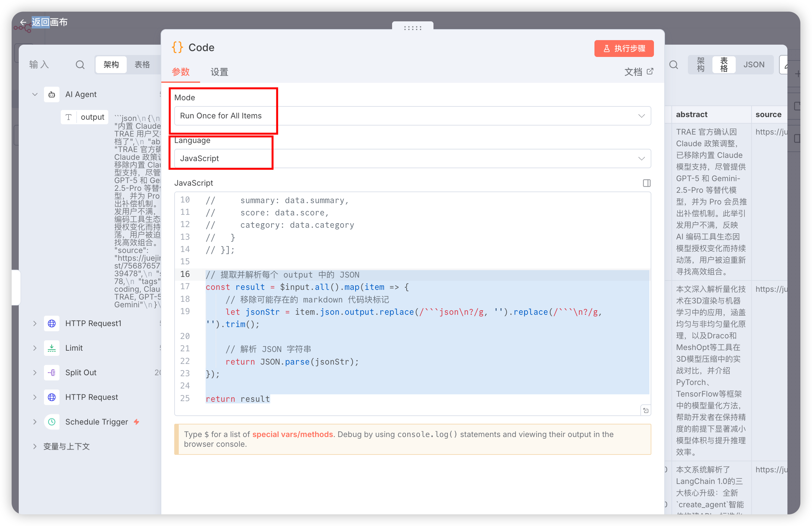Expand the HTTP Request node
This screenshot has width=812, height=526.
[x=35, y=397]
